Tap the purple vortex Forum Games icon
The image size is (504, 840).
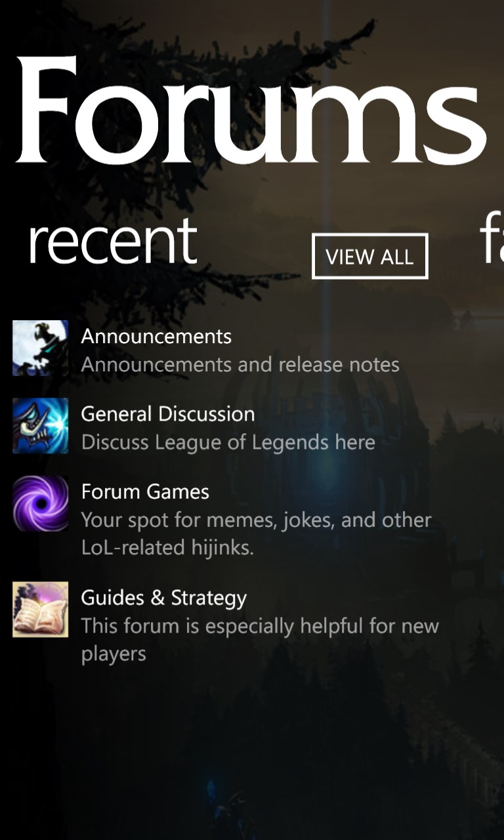click(x=40, y=503)
